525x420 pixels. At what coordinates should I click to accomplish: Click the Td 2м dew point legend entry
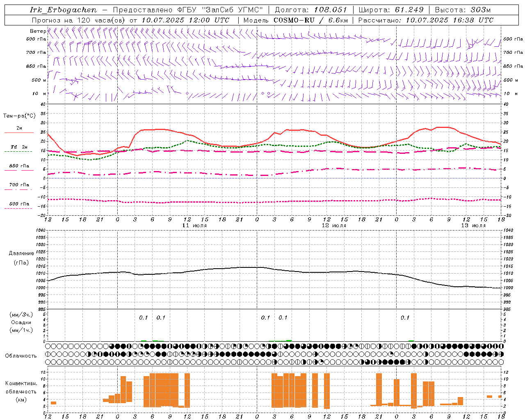click(x=19, y=147)
